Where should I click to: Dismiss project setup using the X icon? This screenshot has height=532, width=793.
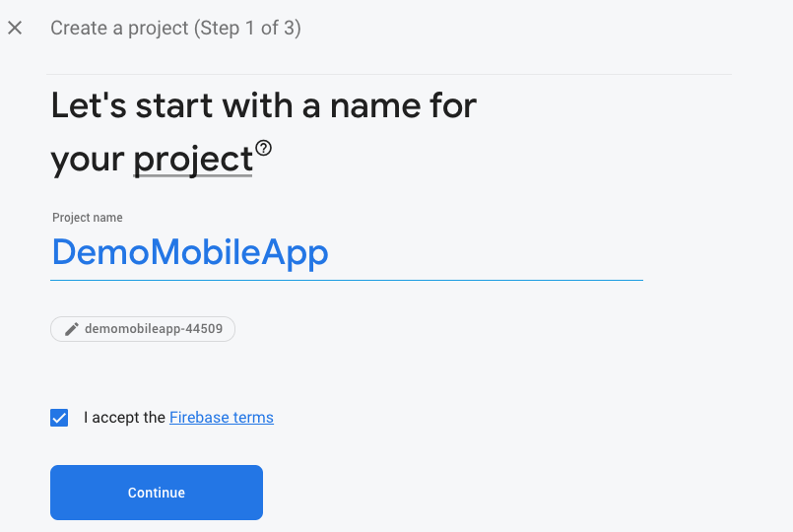(x=15, y=28)
